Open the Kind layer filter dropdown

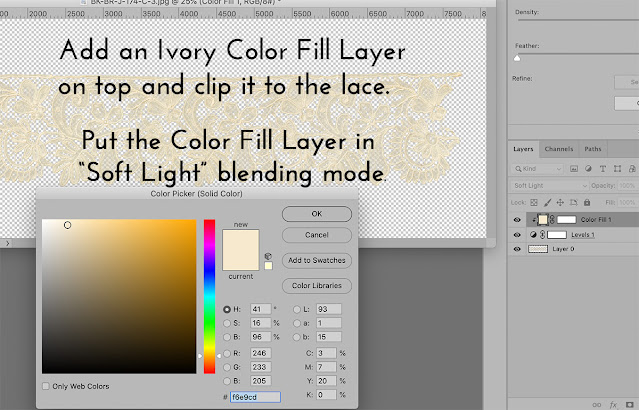pyautogui.click(x=538, y=169)
